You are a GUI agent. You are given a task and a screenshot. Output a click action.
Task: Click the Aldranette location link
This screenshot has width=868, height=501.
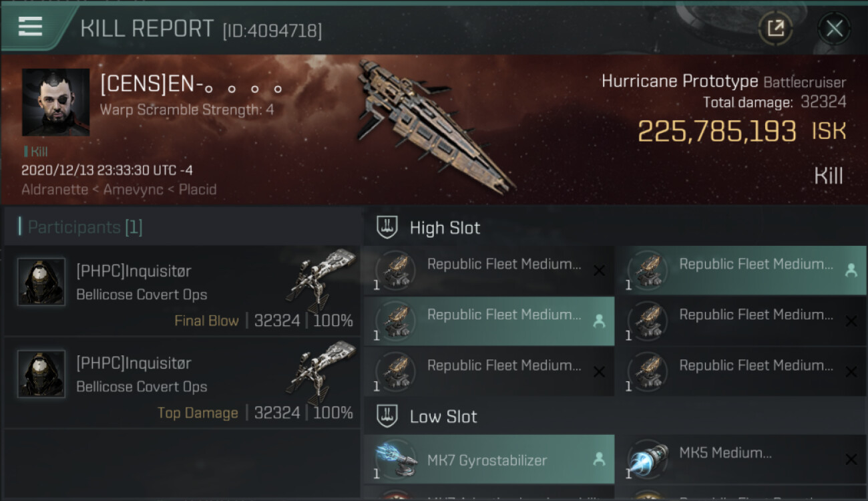click(x=55, y=190)
